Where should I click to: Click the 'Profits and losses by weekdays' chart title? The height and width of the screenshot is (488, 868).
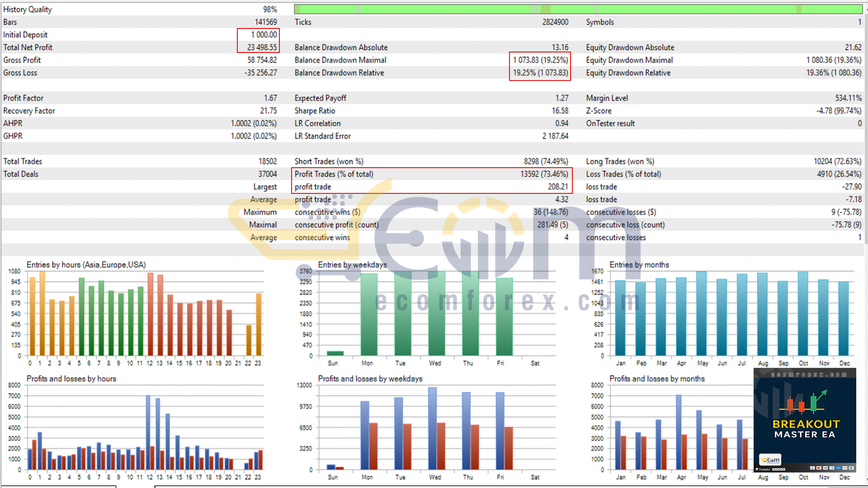coord(370,379)
